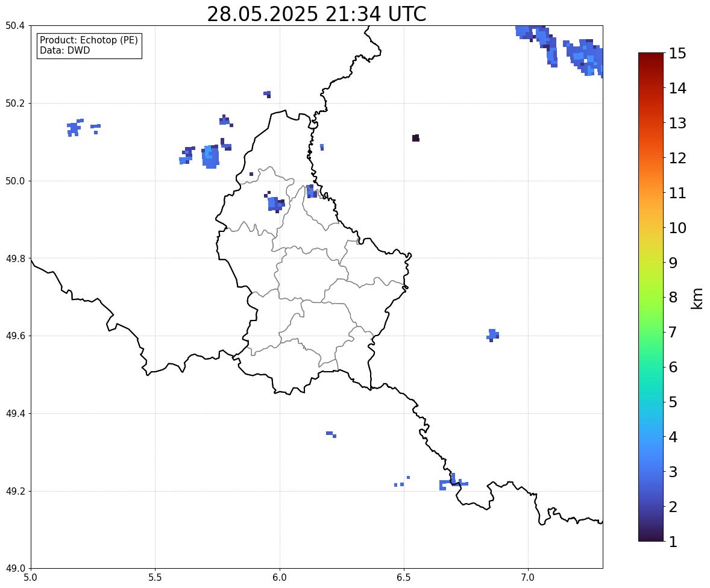Click colorbar tick value 14

pos(677,89)
